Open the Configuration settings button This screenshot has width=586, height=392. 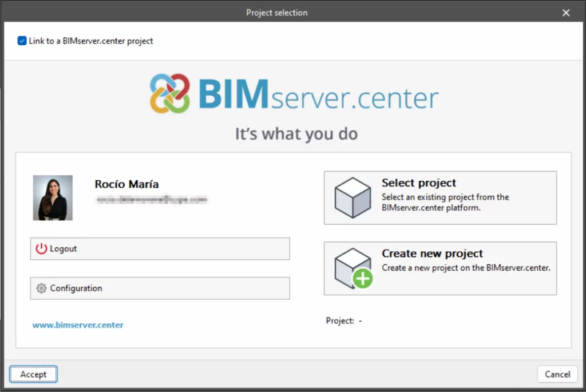[x=160, y=288]
